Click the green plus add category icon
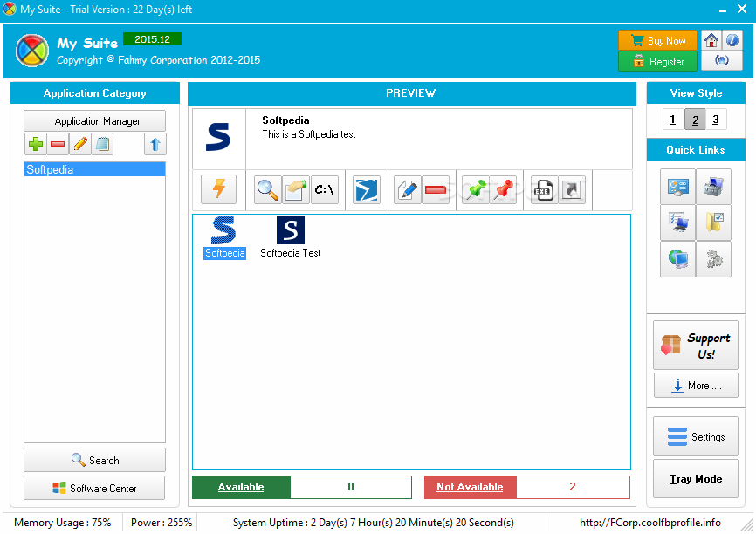This screenshot has height=534, width=756. 36,144
